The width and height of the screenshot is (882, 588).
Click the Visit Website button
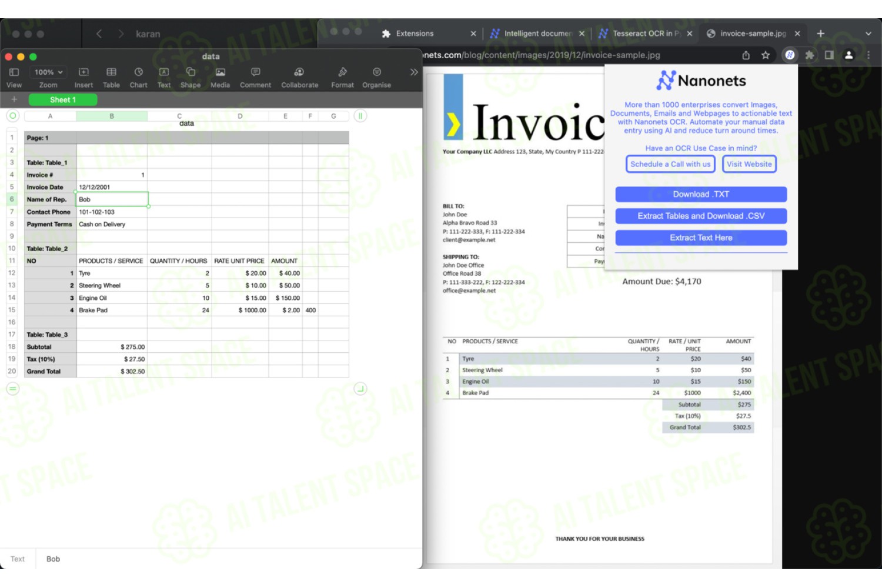[x=749, y=164]
